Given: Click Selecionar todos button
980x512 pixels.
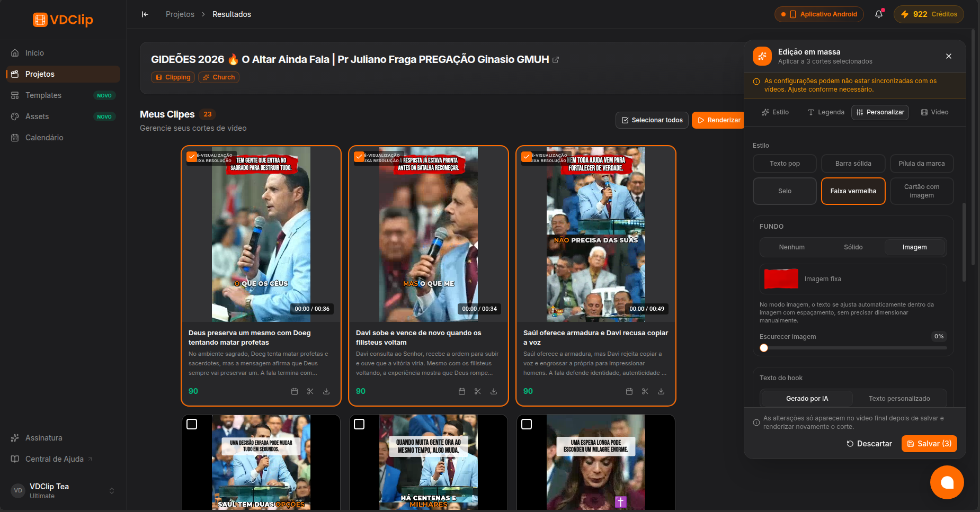Looking at the screenshot, I should [652, 120].
